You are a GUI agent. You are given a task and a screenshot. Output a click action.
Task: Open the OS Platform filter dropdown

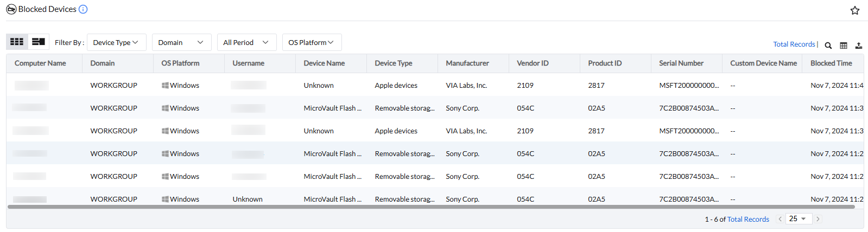pyautogui.click(x=312, y=42)
